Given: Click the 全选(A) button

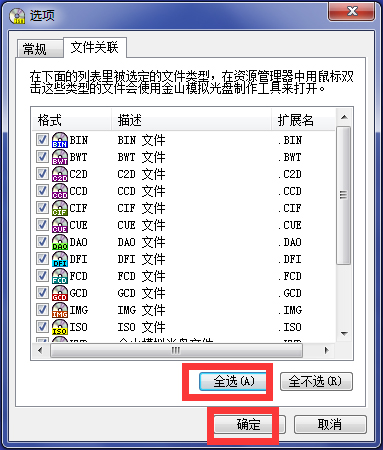Looking at the screenshot, I should coord(233,381).
